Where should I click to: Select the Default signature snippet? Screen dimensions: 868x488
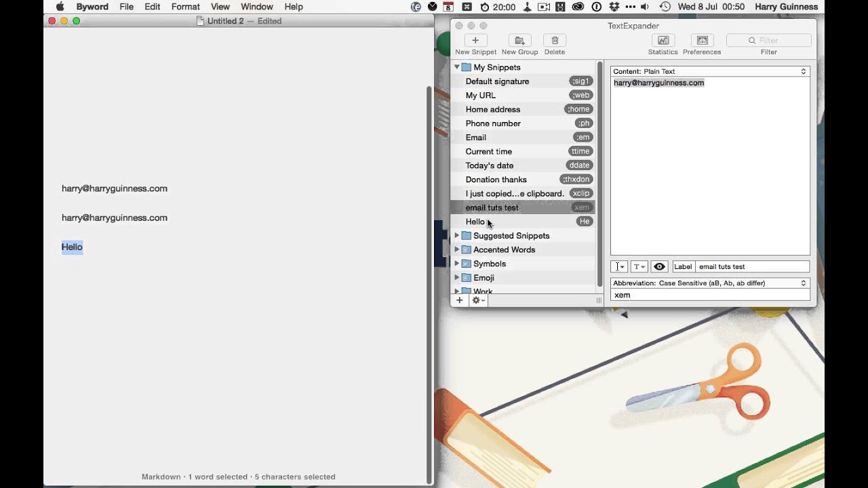[x=523, y=81]
